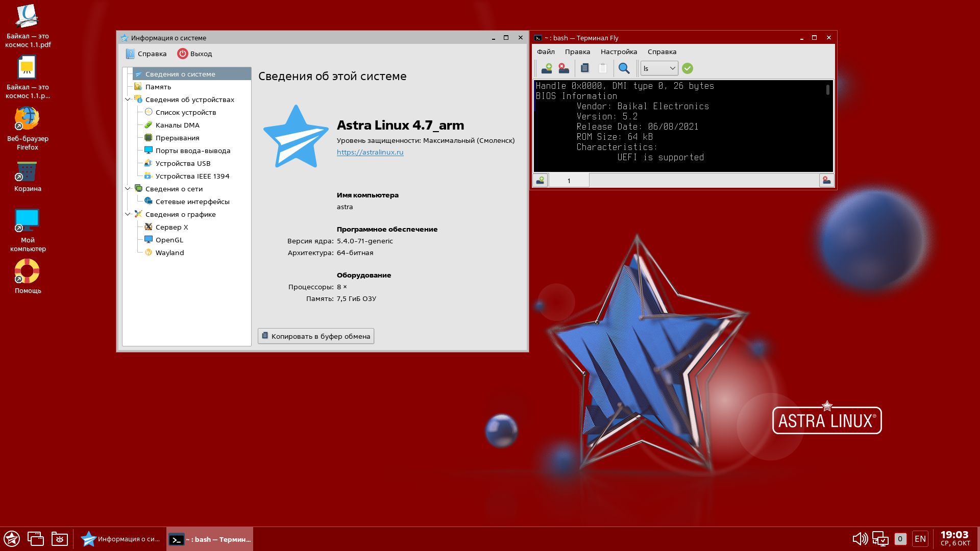Toggle the EN keyboard layout indicator
Screen dimensions: 980x551
pyautogui.click(x=920, y=539)
